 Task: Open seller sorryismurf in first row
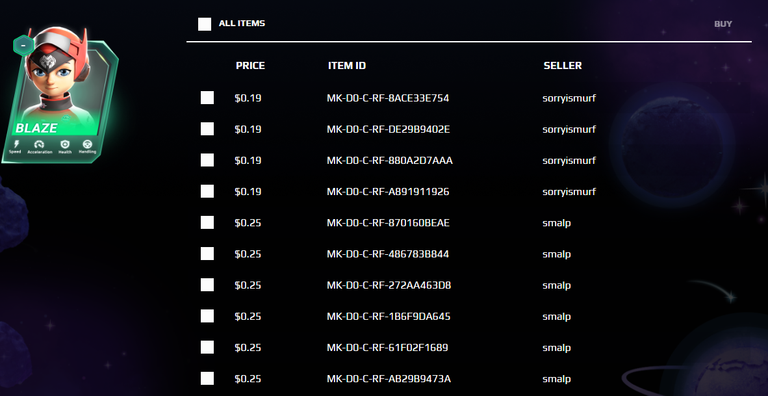pyautogui.click(x=569, y=98)
